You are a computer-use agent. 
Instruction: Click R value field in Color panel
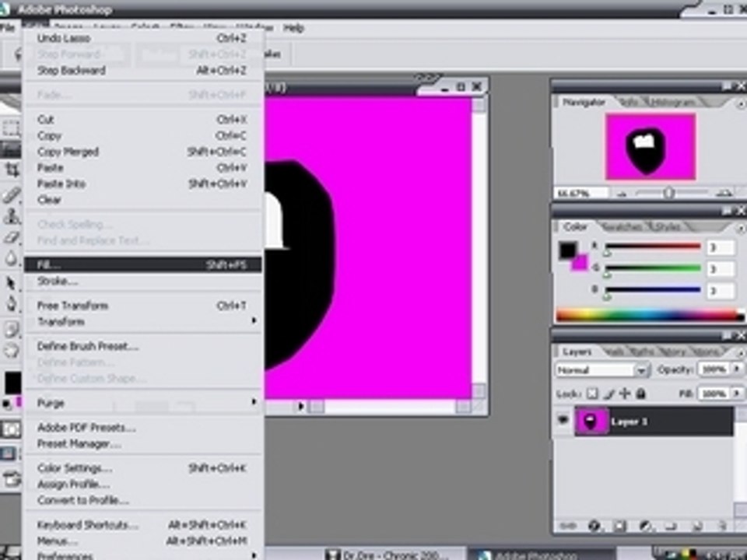click(x=721, y=247)
